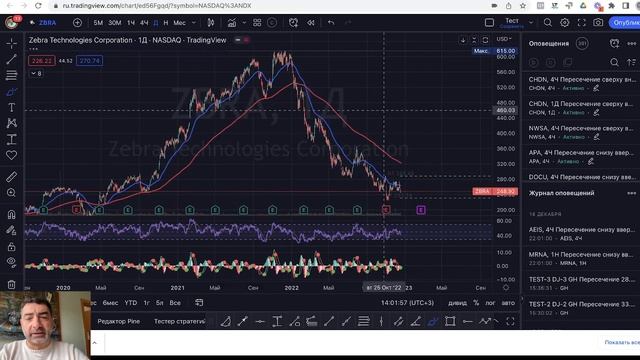Switch to the 4Ч timeframe
Viewport: 640px width, 360px height.
pyautogui.click(x=144, y=23)
